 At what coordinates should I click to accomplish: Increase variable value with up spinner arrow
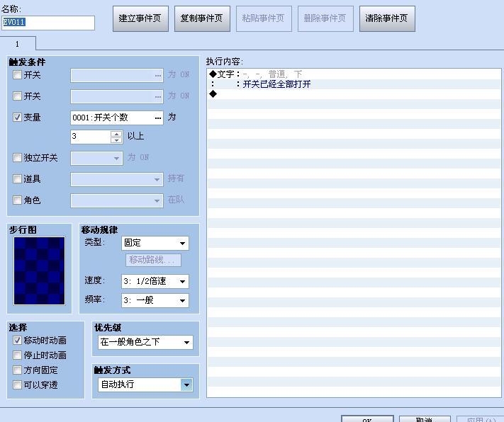pyautogui.click(x=116, y=134)
